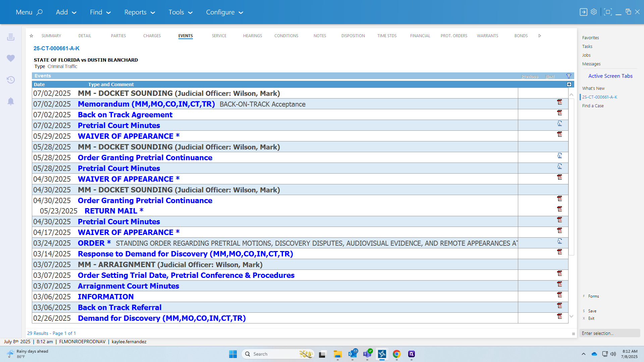644x362 pixels.
Task: Switch to the CHARGES tab
Action: [152, 36]
